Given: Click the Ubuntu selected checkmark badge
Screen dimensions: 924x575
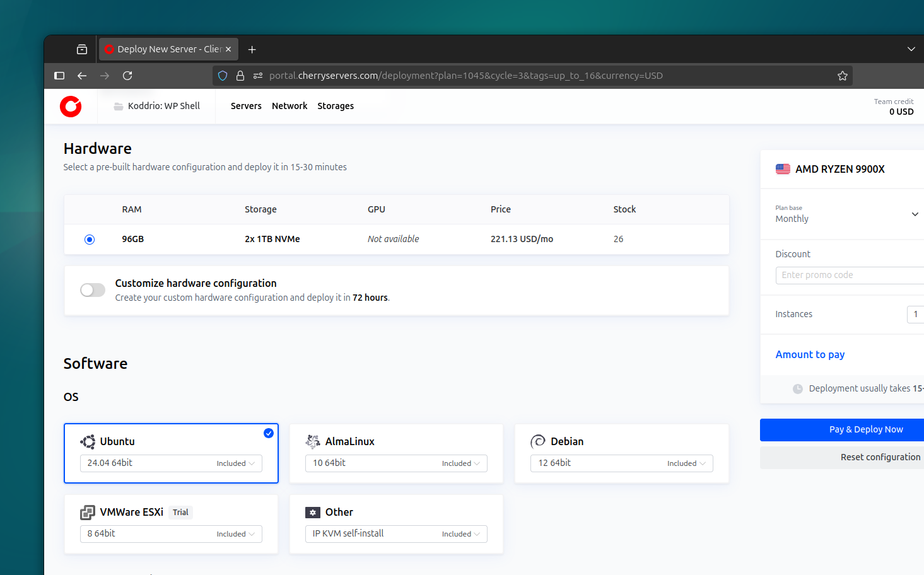Looking at the screenshot, I should [x=269, y=433].
